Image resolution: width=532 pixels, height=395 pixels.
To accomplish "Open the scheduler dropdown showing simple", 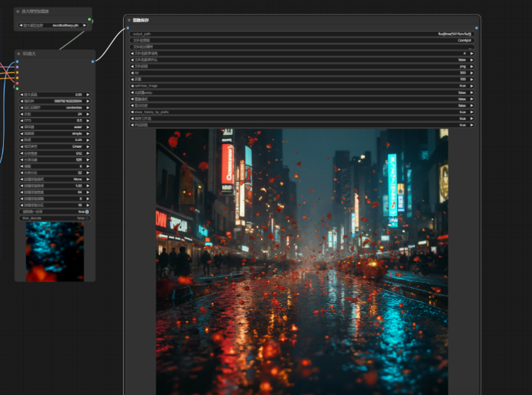I will click(x=53, y=133).
